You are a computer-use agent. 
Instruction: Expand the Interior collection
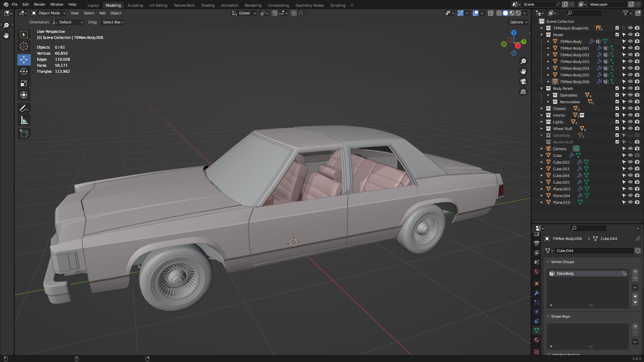point(542,115)
